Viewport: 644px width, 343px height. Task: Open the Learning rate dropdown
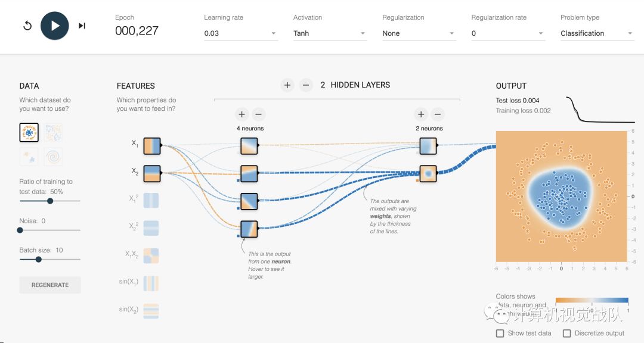click(240, 33)
